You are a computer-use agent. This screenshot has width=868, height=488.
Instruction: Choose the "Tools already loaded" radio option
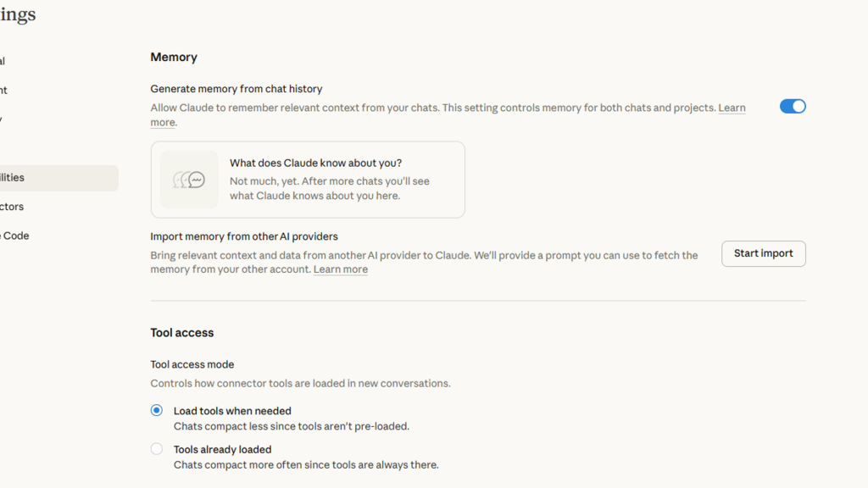157,449
